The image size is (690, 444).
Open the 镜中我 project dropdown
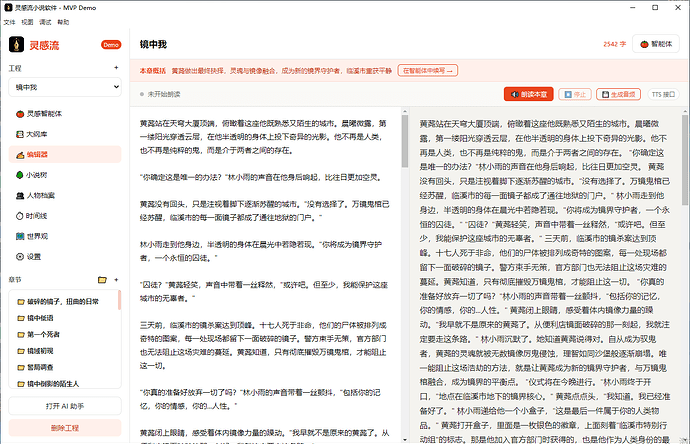click(65, 87)
